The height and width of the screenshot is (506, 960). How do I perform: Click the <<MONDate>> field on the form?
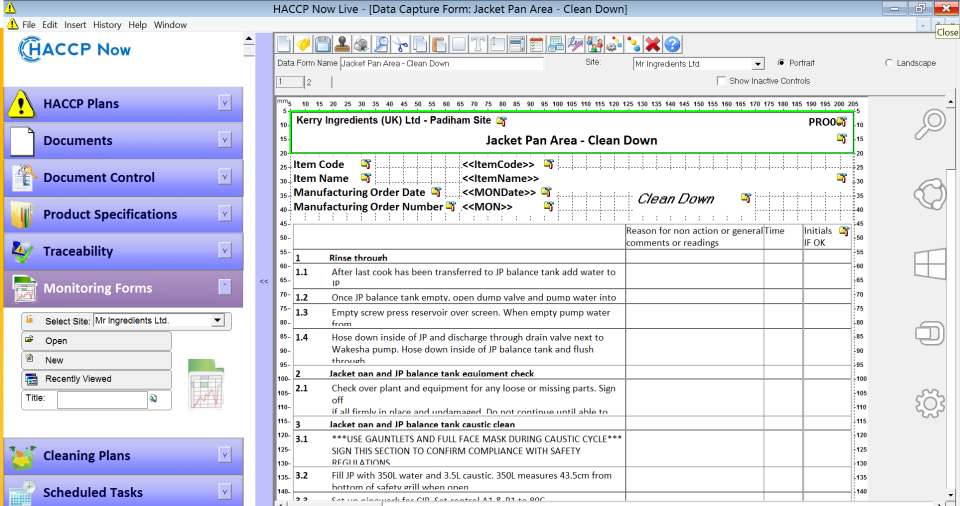(499, 192)
